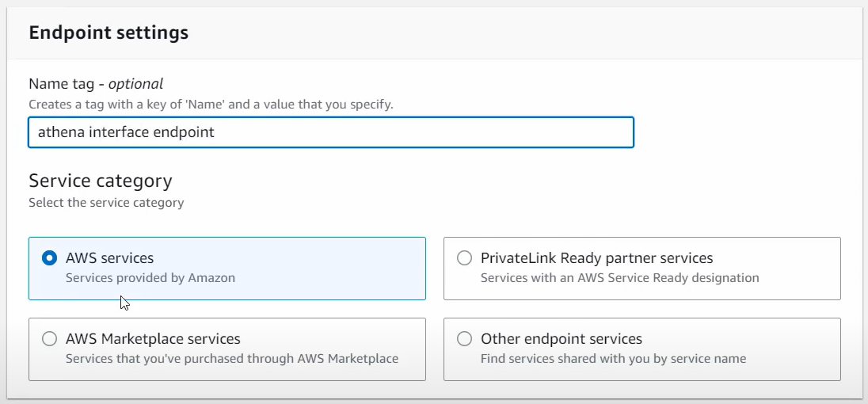Click the 'Other endpoint services' card title
Image resolution: width=868 pixels, height=404 pixels.
click(x=561, y=339)
